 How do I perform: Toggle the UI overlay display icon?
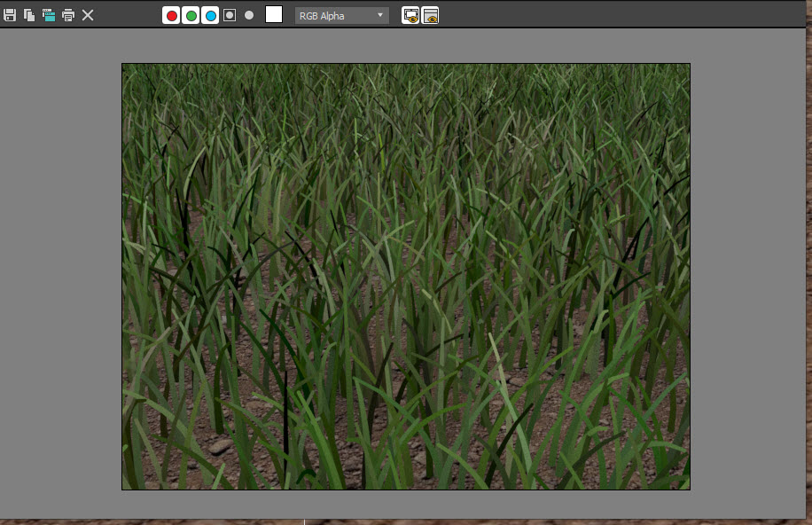click(x=410, y=16)
